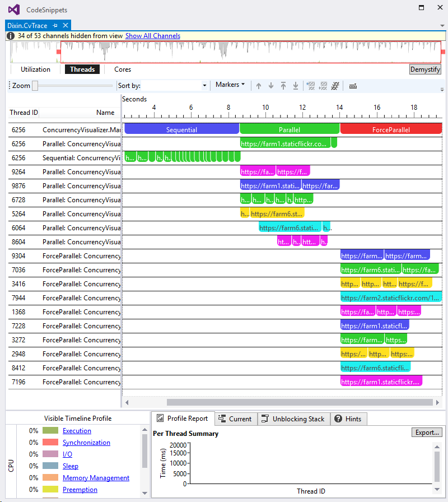
Task: Click the horizontal timeline scrollbar thumb
Action: click(x=300, y=402)
